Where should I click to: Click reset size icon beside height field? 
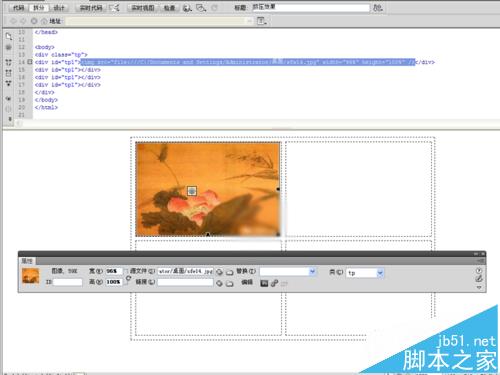128,279
